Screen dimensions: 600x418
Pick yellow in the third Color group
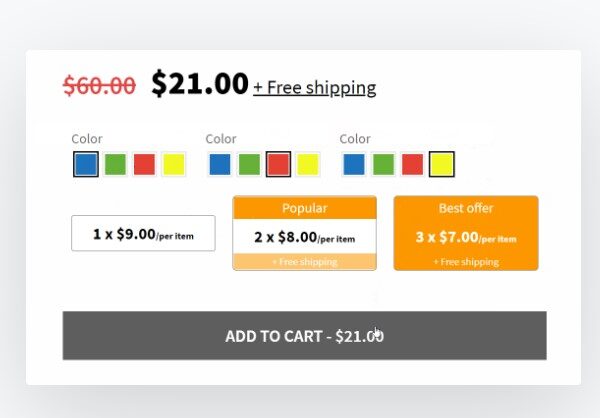(x=442, y=164)
